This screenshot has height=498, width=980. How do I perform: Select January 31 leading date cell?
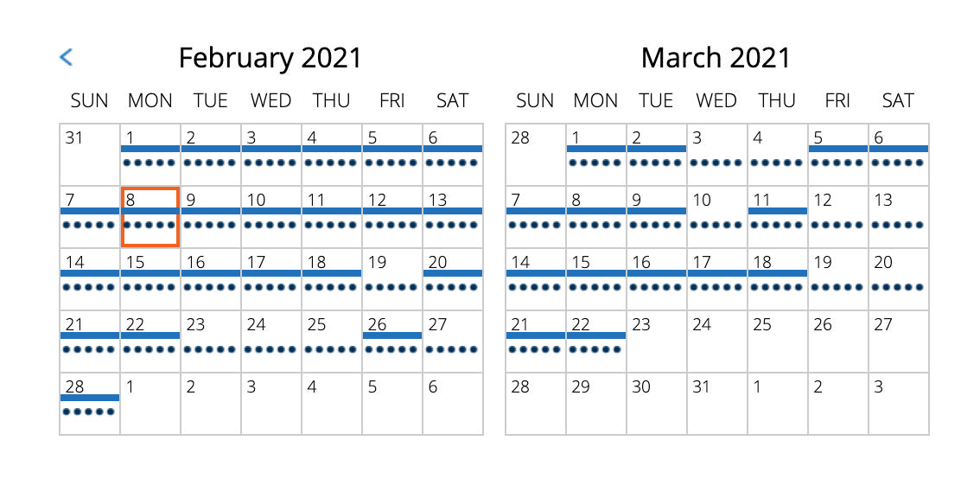point(90,155)
